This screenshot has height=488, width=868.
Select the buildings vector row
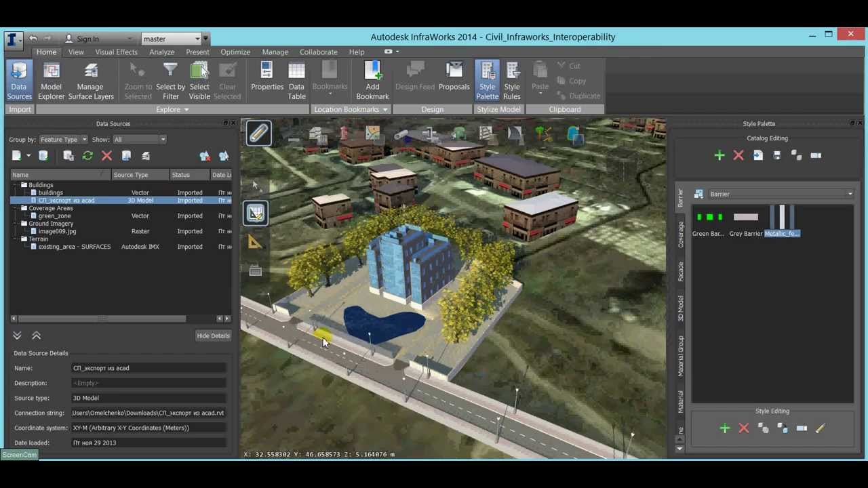121,193
